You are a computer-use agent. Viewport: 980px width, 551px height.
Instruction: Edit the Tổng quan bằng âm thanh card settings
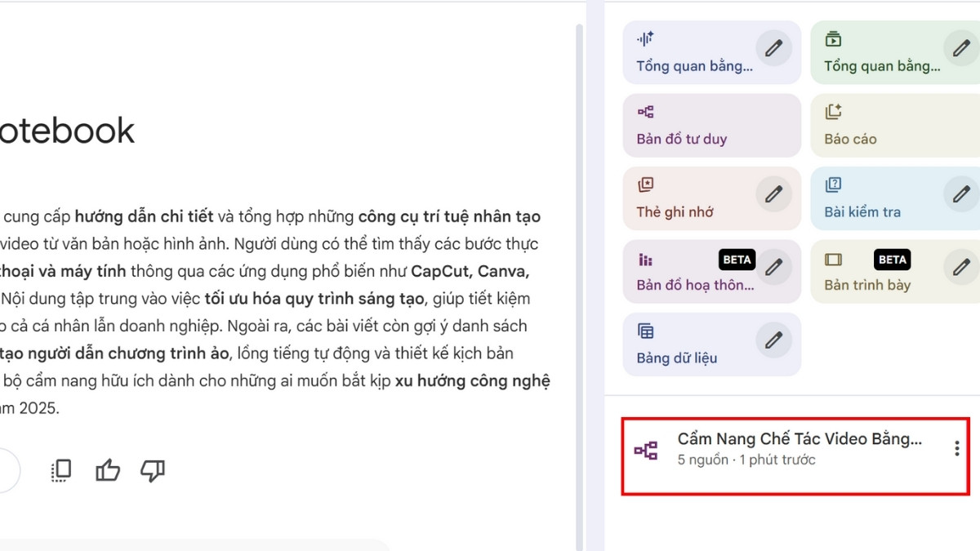coord(773,49)
